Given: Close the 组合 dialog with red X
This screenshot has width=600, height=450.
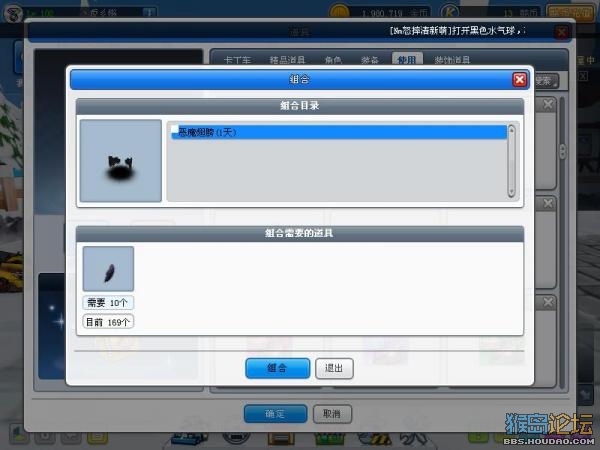Looking at the screenshot, I should click(519, 80).
